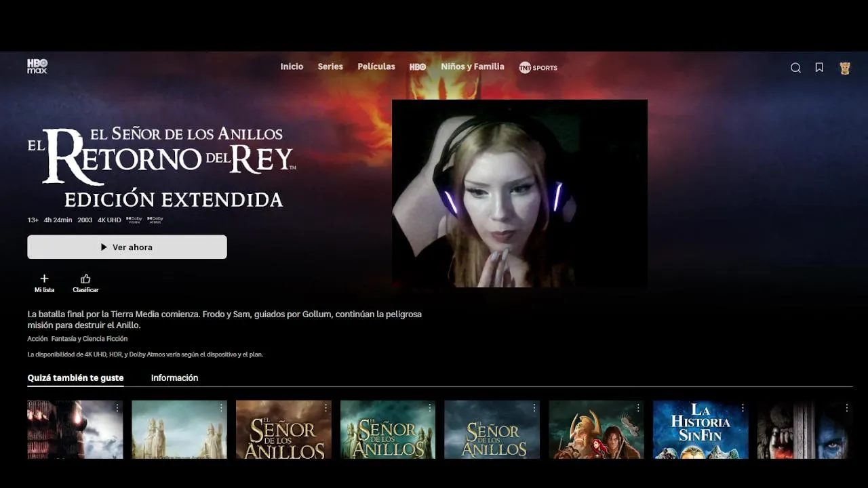Click the Ver ahora play button
The image size is (868, 488).
[x=127, y=247]
